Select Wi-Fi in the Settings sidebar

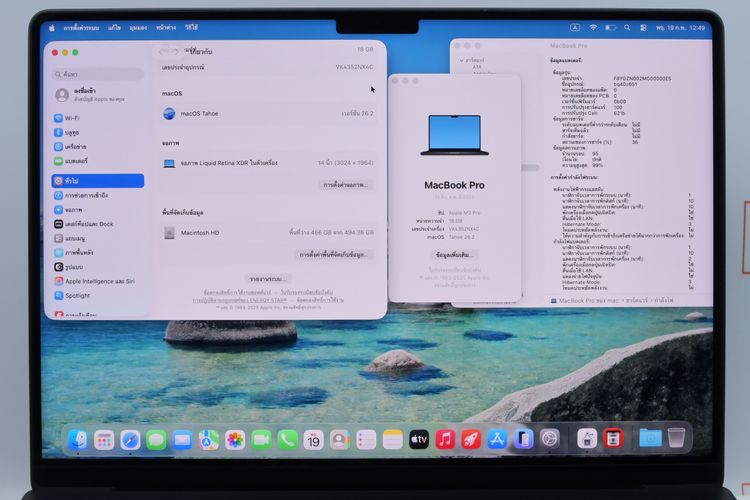(98, 118)
